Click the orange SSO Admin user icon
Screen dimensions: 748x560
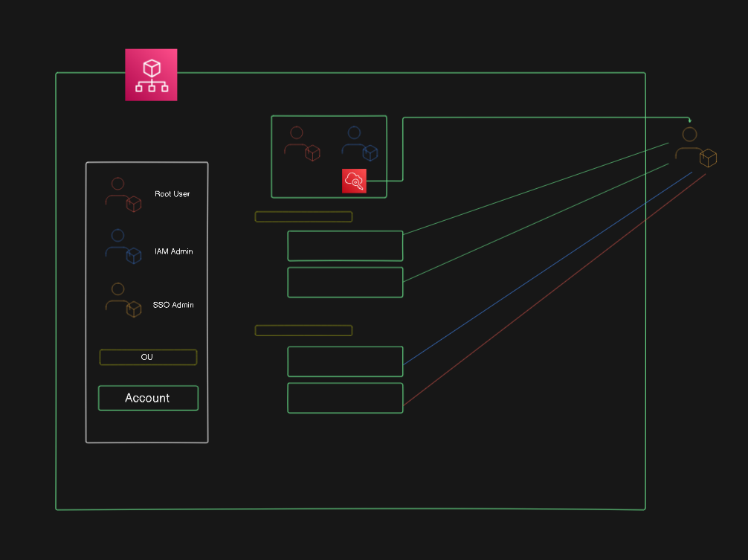(x=123, y=300)
